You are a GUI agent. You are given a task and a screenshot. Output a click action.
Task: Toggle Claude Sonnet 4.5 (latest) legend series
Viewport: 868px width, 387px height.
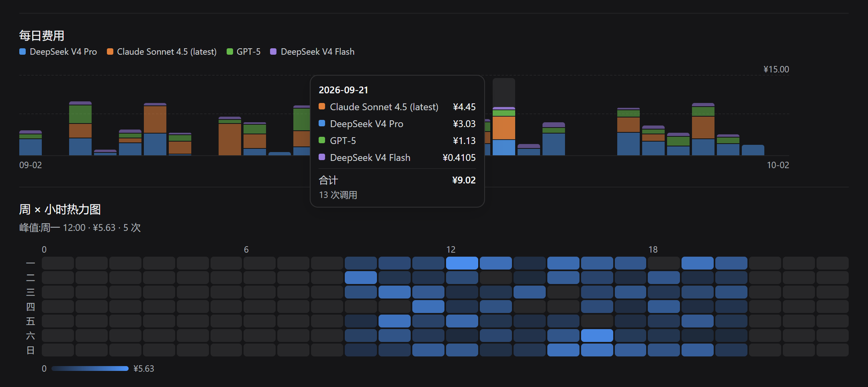162,51
